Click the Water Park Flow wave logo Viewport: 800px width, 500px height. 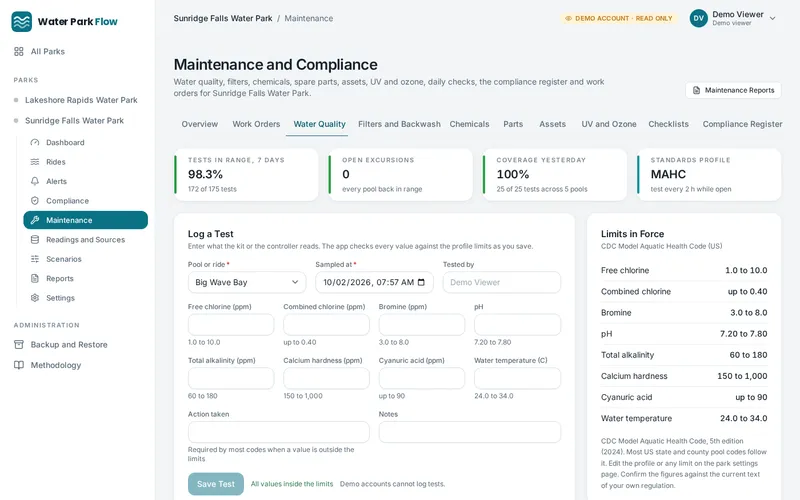(x=21, y=21)
